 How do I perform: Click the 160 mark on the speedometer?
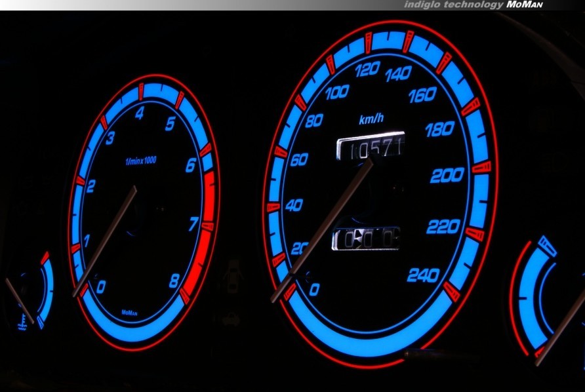click(x=422, y=96)
